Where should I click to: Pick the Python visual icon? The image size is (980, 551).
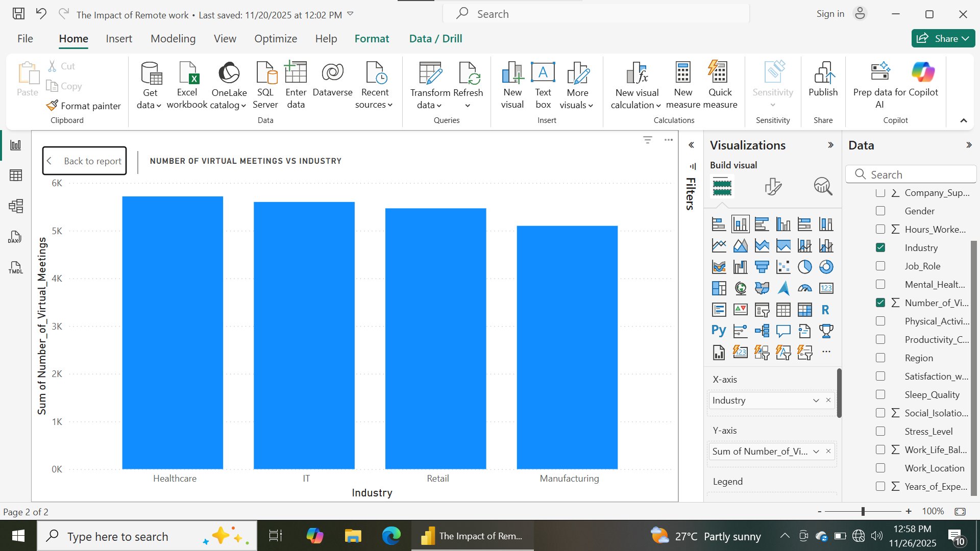click(x=719, y=331)
